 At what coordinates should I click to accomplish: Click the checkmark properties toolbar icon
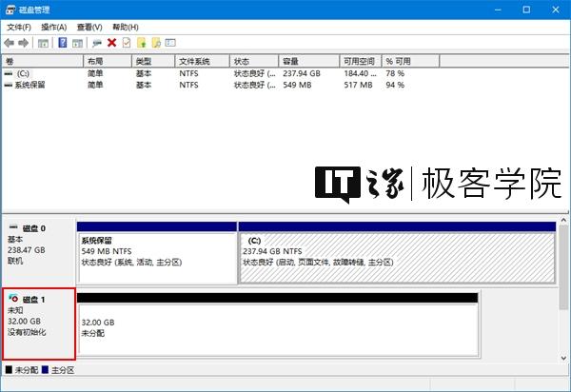point(127,43)
